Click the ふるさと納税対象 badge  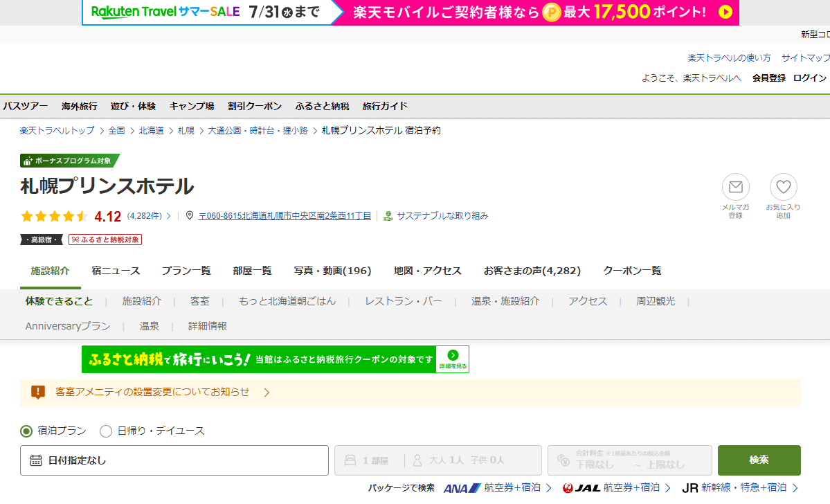pyautogui.click(x=105, y=240)
